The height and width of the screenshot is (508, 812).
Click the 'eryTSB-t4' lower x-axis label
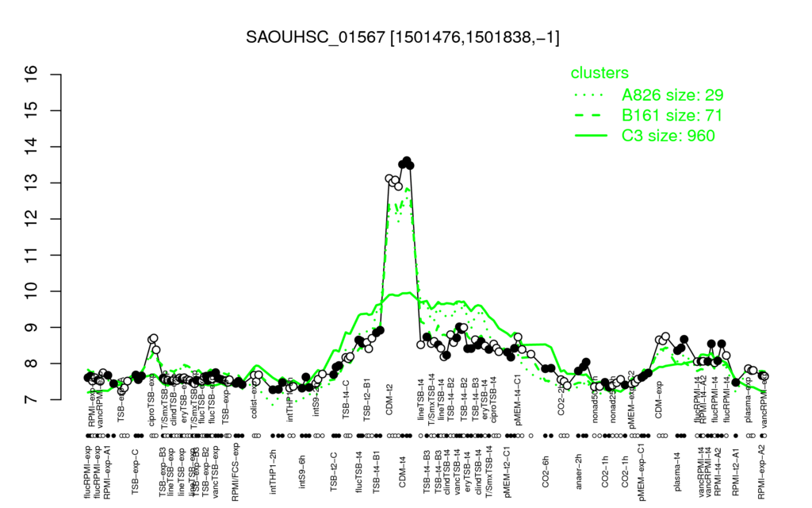[x=467, y=471]
